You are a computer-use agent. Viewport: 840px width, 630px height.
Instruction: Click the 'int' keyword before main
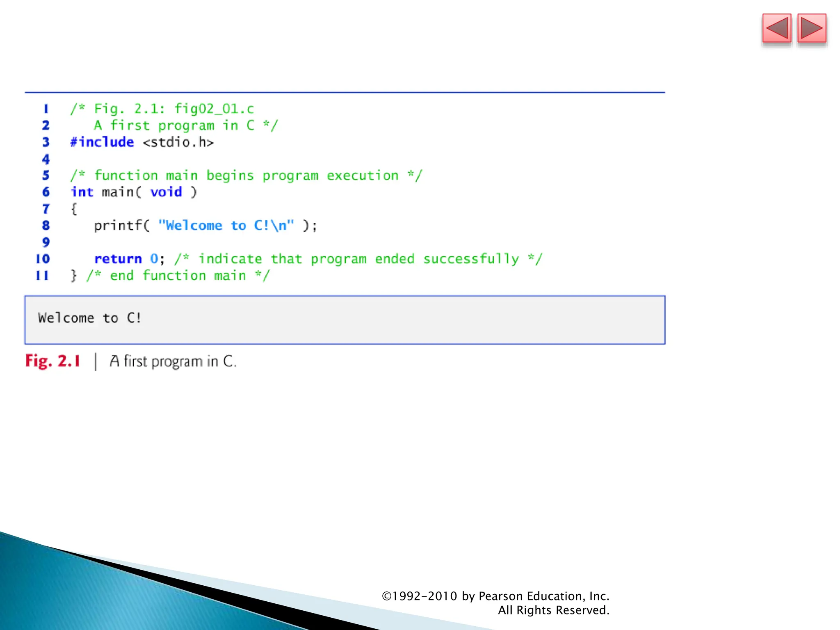click(x=82, y=192)
